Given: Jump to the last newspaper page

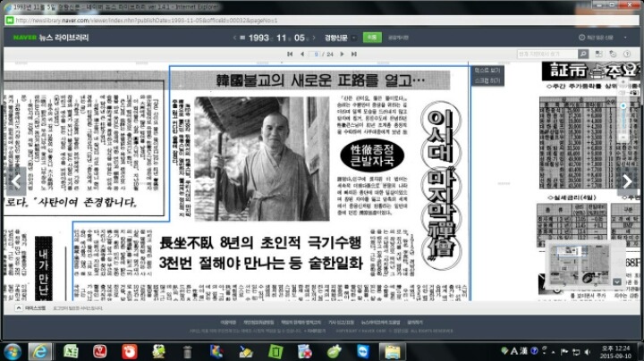Looking at the screenshot, I should click(x=353, y=55).
